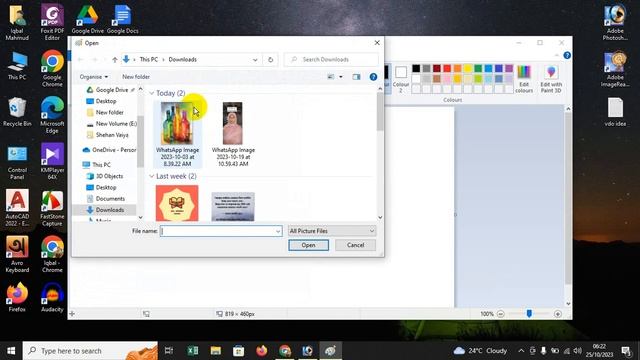The width and height of the screenshot is (640, 360).
Task: Open File Explorer from taskbar
Action: pyautogui.click(x=216, y=351)
